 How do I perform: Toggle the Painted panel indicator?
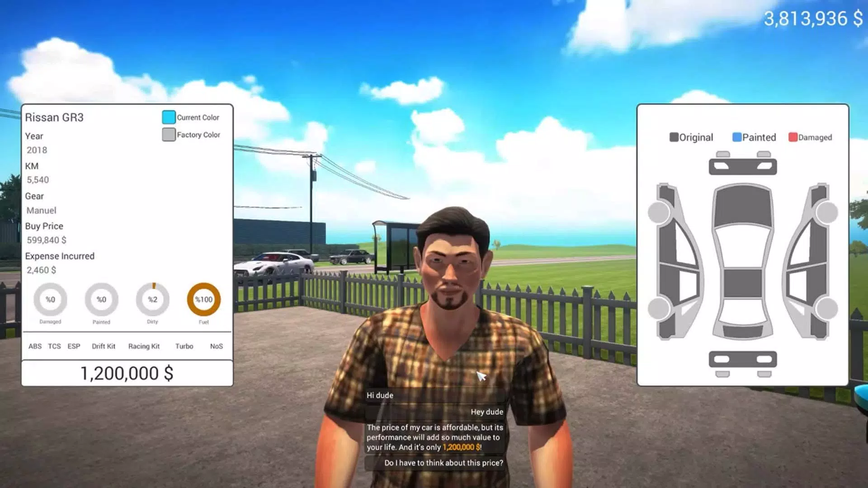pyautogui.click(x=736, y=137)
